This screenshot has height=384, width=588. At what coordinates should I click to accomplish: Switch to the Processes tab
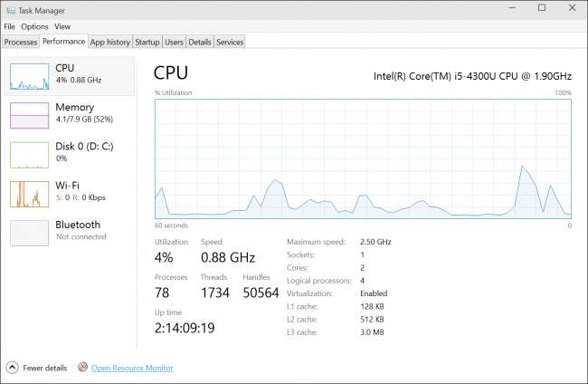pyautogui.click(x=21, y=42)
